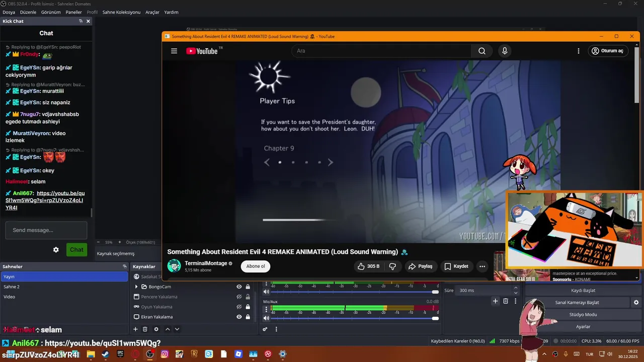Screen dimensions: 644x362
Task: Hide the Ekran Yakalama source
Action: point(239,317)
